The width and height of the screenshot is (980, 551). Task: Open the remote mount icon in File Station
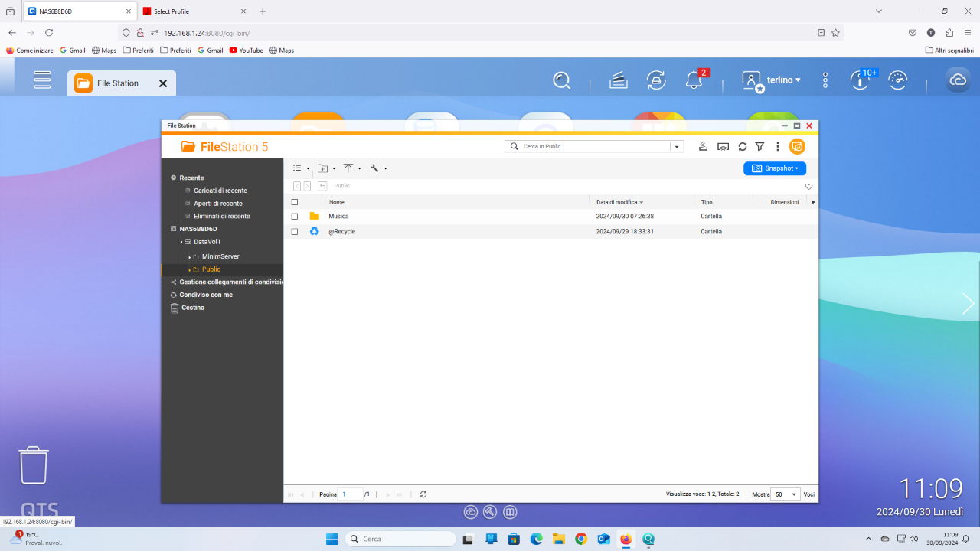pyautogui.click(x=723, y=146)
